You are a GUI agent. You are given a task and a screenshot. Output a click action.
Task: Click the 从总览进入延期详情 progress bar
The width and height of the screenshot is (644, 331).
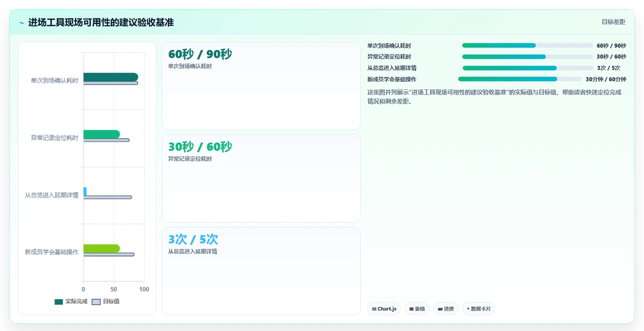coord(528,68)
